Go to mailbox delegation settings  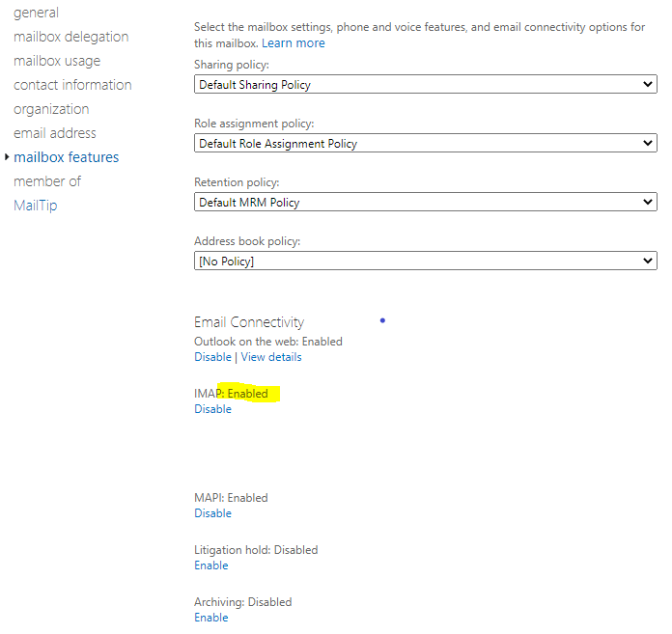tap(71, 37)
